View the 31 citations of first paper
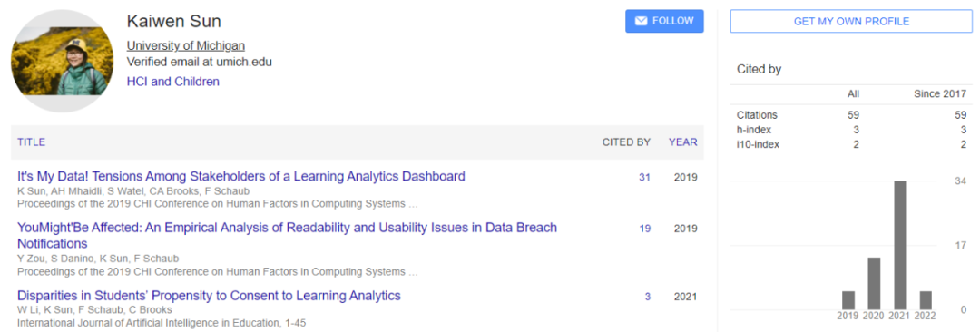980x332 pixels. (x=644, y=178)
